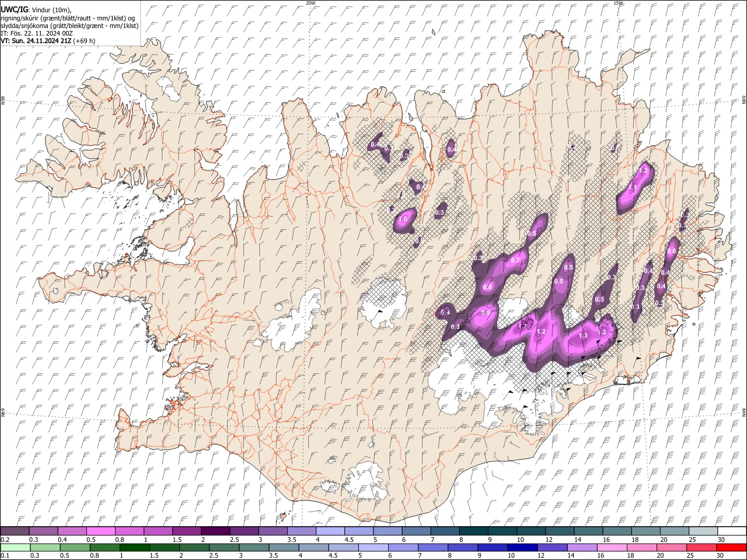Click the '1.0' precipitation value on the map
Image resolution: width=747 pixels, height=560 pixels.
[403, 220]
